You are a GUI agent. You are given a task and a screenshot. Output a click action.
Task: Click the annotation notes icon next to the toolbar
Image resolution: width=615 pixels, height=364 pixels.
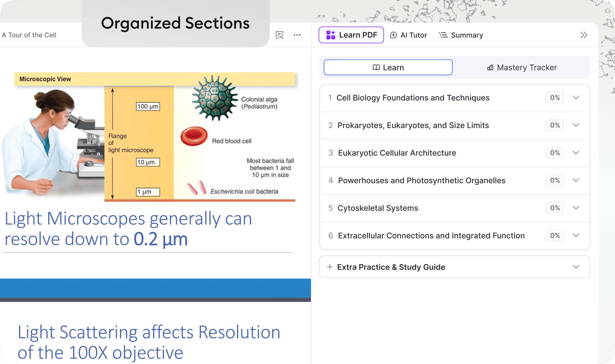tap(279, 35)
